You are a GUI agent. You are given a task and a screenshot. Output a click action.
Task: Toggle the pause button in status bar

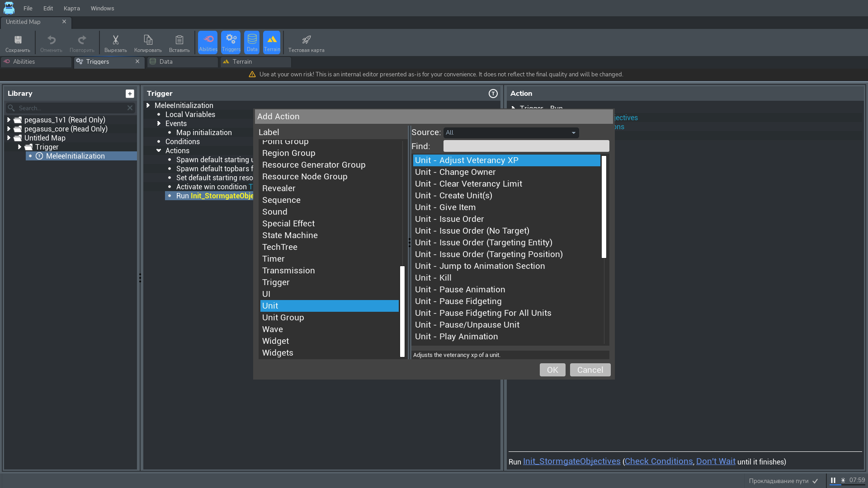833,480
